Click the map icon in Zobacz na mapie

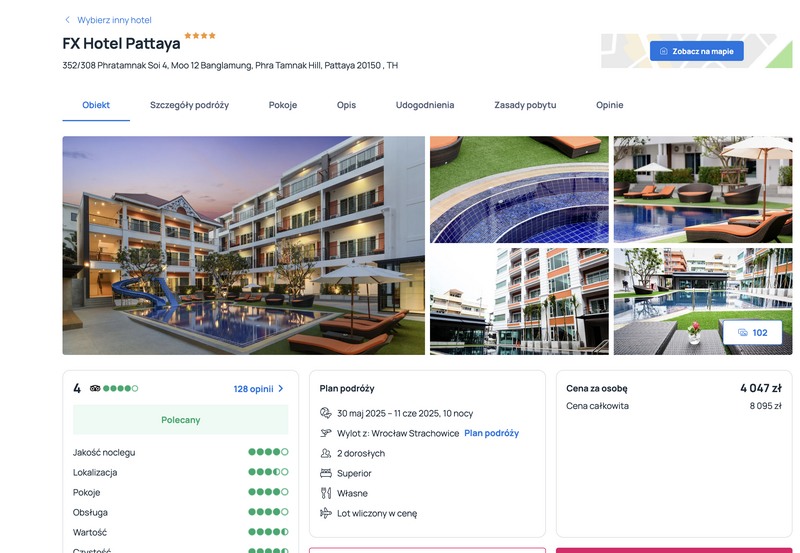(664, 51)
